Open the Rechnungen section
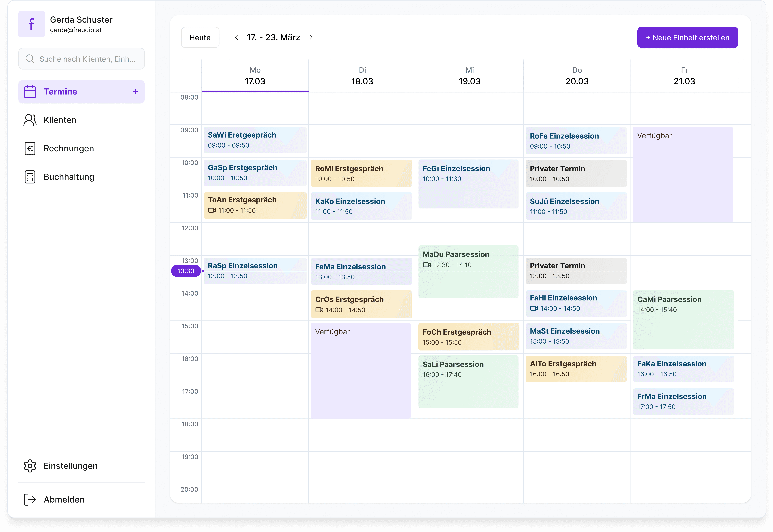This screenshot has width=773, height=532. coord(82,148)
